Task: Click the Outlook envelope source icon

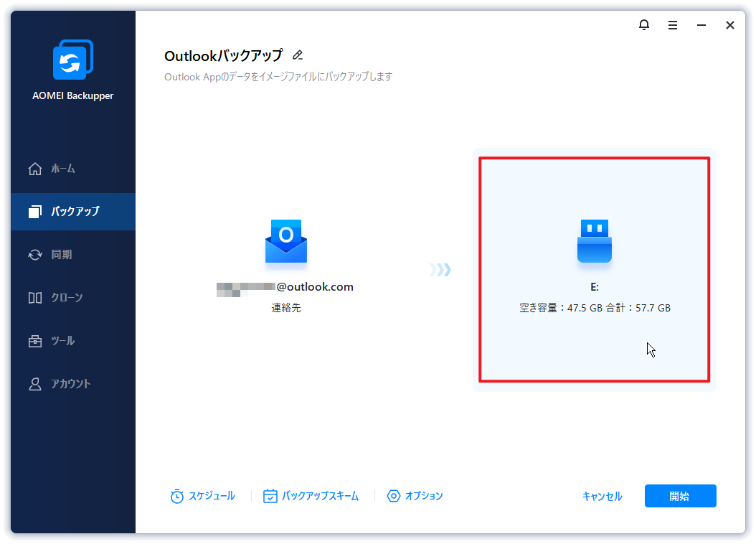Action: pos(286,241)
